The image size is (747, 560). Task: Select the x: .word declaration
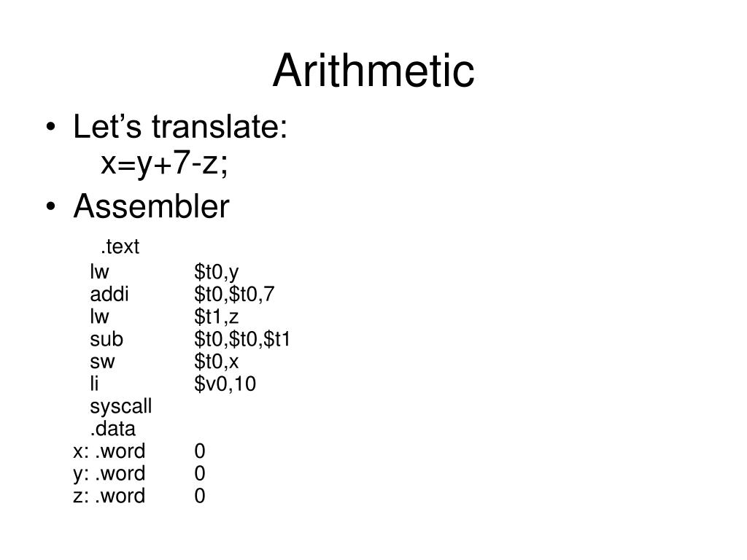click(x=109, y=451)
